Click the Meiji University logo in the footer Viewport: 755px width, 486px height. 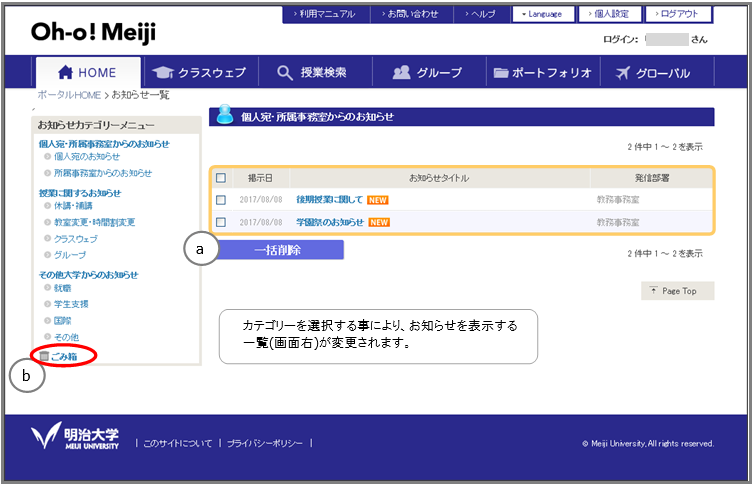coord(75,436)
